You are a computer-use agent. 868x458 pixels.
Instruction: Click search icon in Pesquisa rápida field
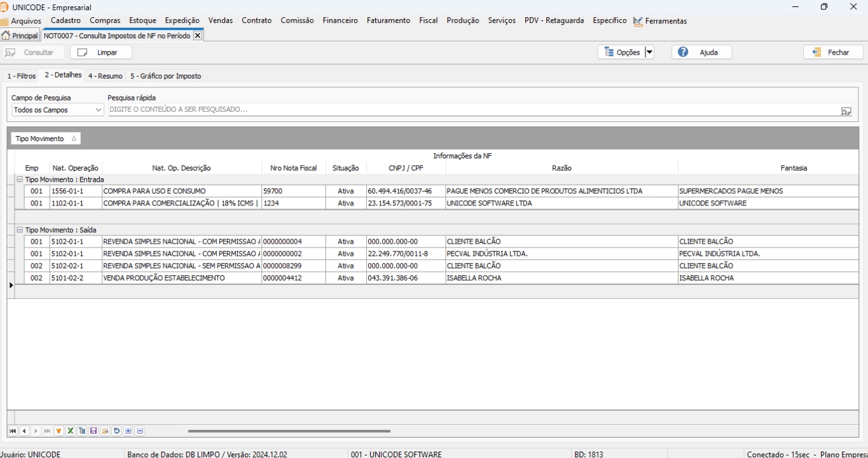coord(845,110)
